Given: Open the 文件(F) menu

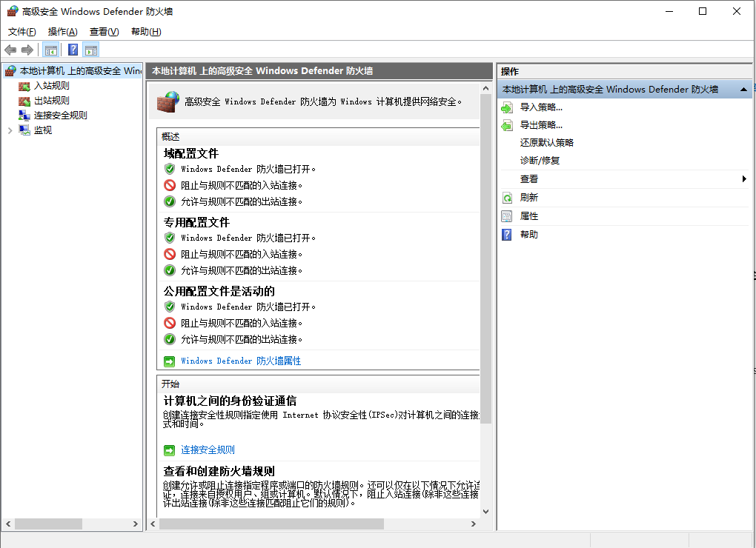Looking at the screenshot, I should pyautogui.click(x=22, y=32).
